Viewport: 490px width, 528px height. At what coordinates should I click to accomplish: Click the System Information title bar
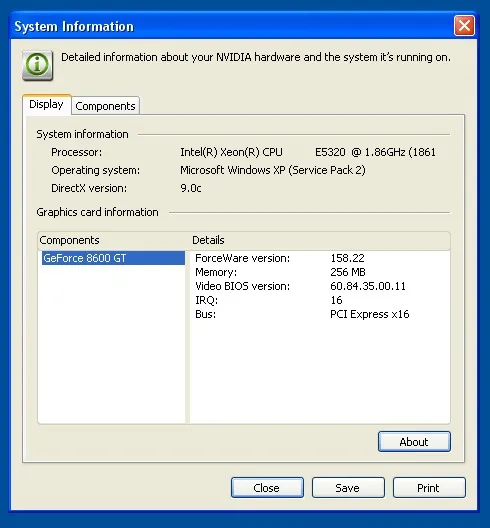(x=232, y=26)
